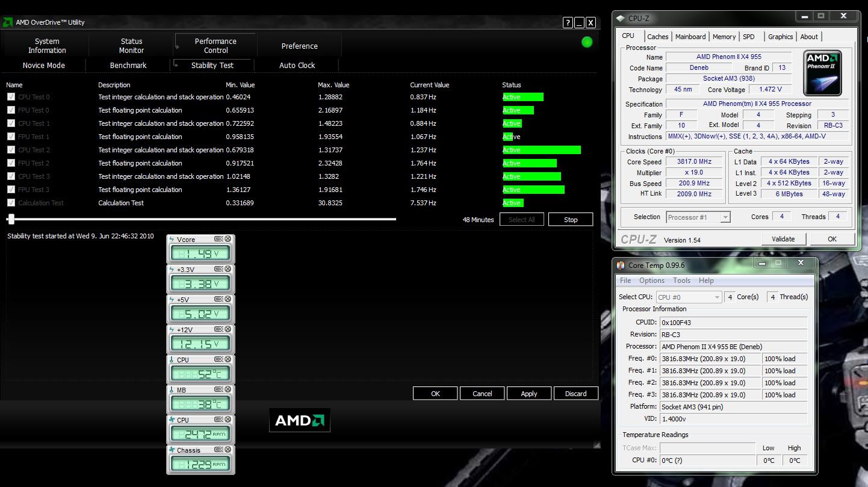Toggle the CPU Test 3 checkbox
This screenshot has height=487, width=868.
(11, 176)
